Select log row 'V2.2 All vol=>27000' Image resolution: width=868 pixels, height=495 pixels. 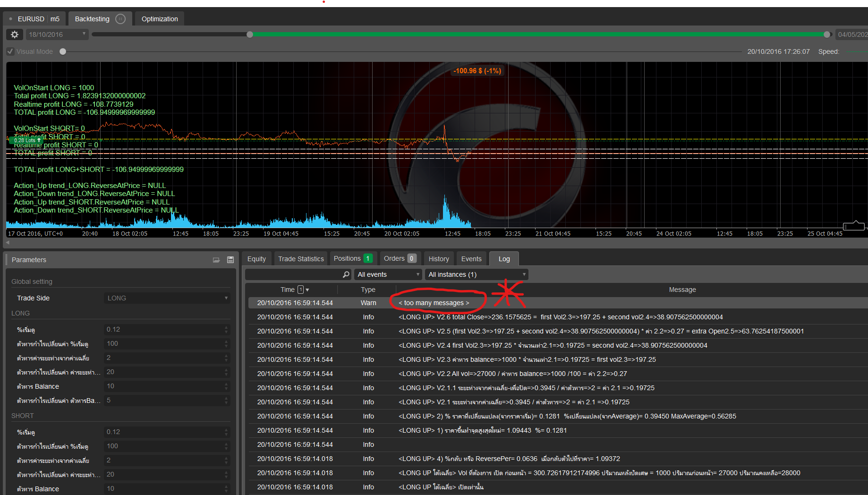558,374
